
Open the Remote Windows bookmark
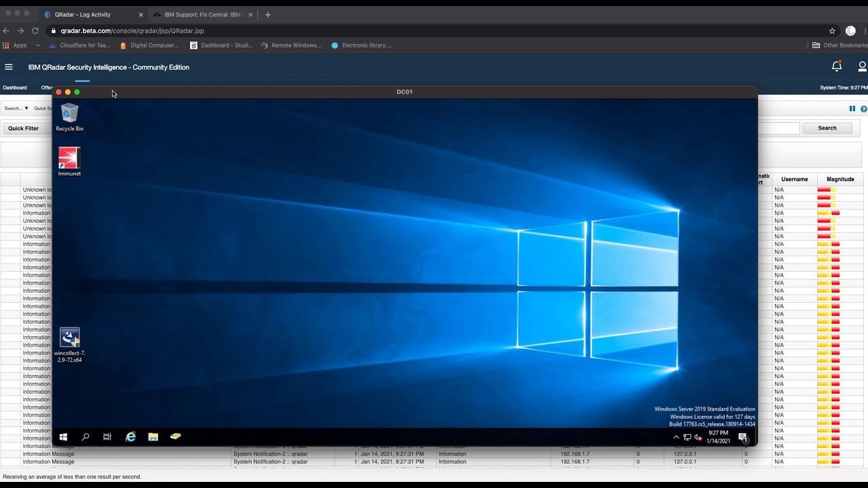(x=291, y=45)
